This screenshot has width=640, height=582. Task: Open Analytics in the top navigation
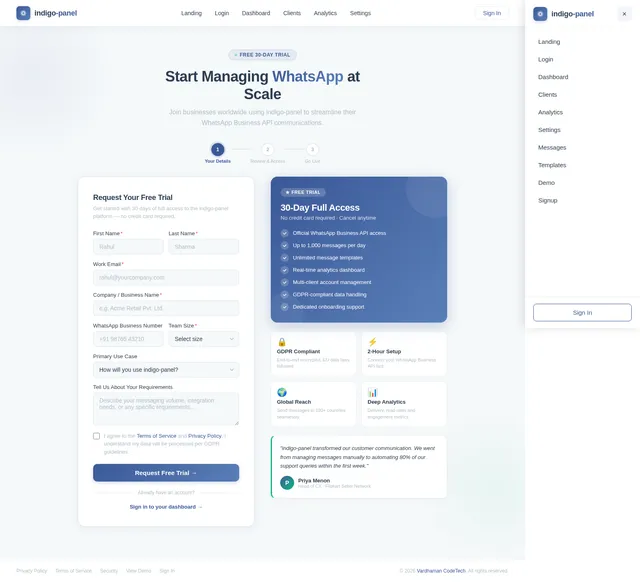coord(325,13)
